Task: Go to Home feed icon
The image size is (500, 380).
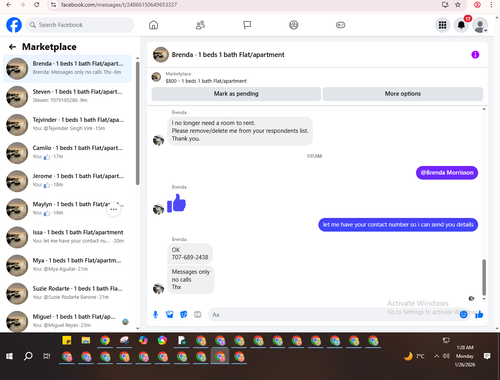Action: point(153,25)
